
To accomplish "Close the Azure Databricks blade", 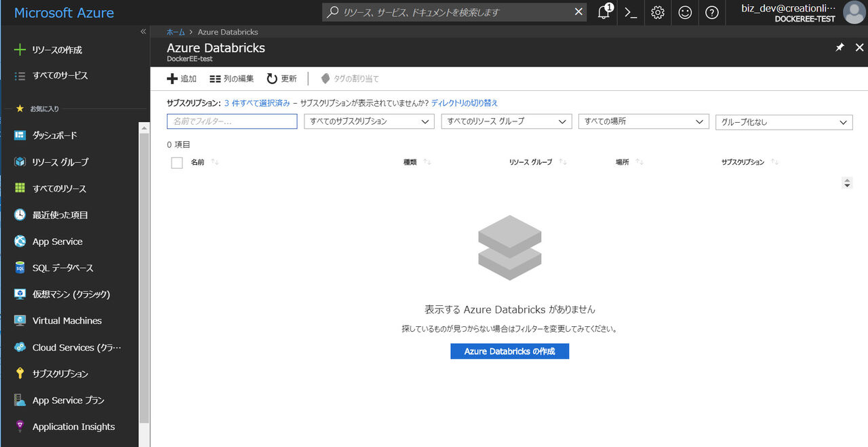I will pos(859,47).
